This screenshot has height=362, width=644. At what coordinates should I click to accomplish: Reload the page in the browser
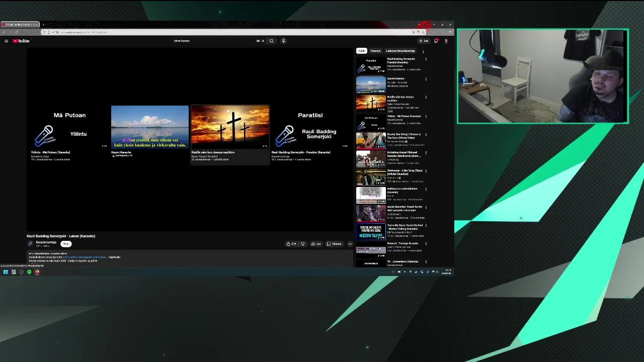tap(17, 32)
